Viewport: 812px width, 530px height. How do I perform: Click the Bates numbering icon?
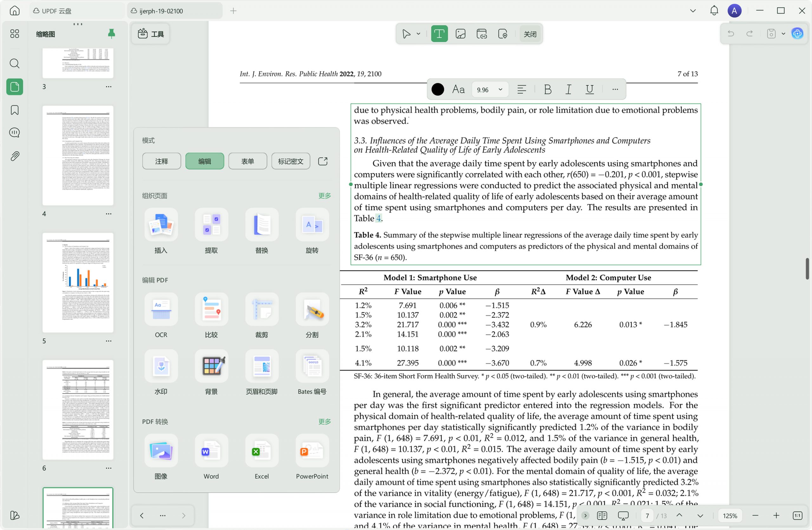pyautogui.click(x=312, y=366)
